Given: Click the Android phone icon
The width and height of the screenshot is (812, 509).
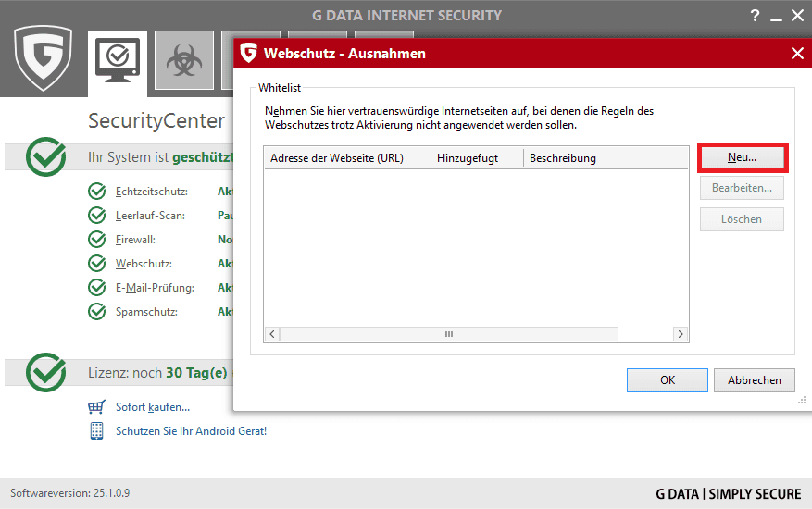Looking at the screenshot, I should 96,430.
